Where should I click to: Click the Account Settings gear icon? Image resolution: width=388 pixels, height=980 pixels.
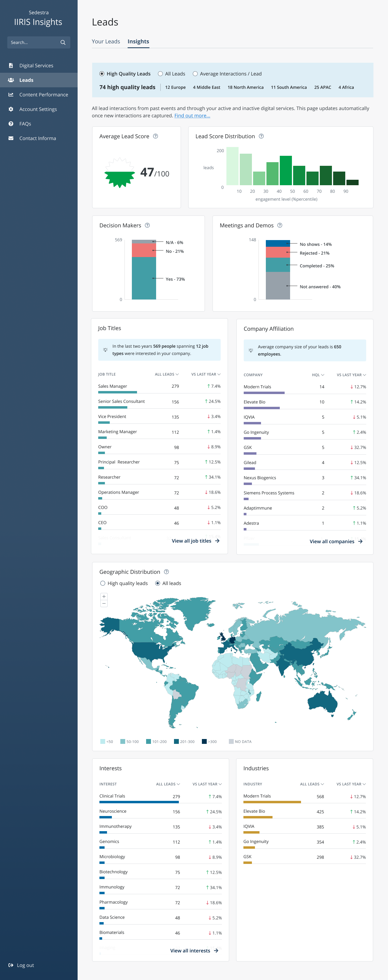click(x=11, y=109)
